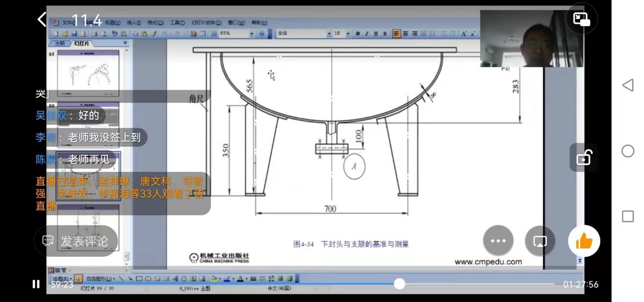Switch video to picture-in-picture mode
This screenshot has width=644, height=302.
pyautogui.click(x=582, y=19)
